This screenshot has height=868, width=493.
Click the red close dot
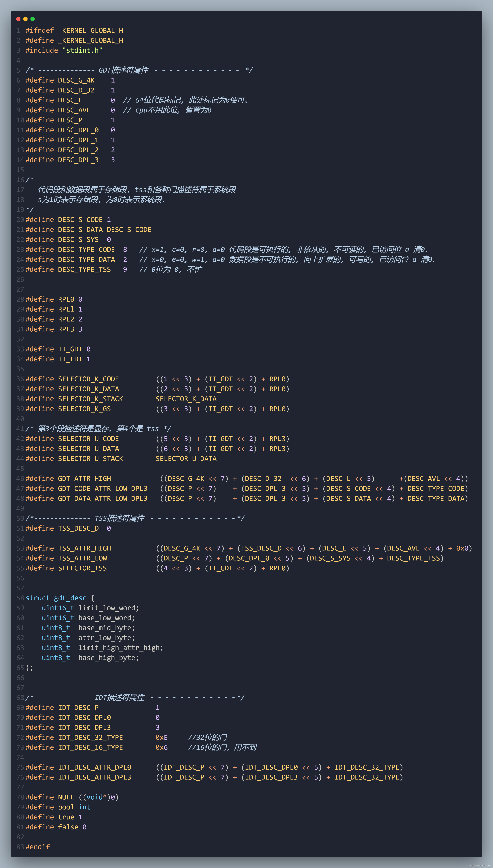[18, 19]
